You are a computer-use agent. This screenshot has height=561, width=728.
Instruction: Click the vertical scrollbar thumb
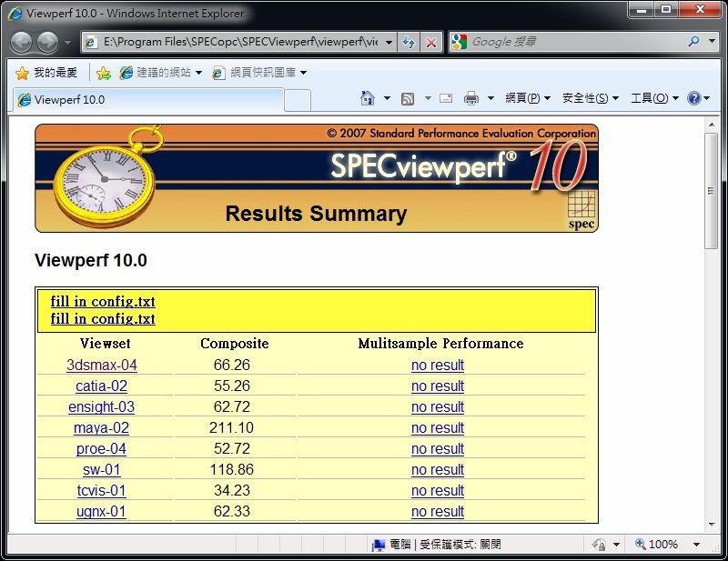[712, 190]
